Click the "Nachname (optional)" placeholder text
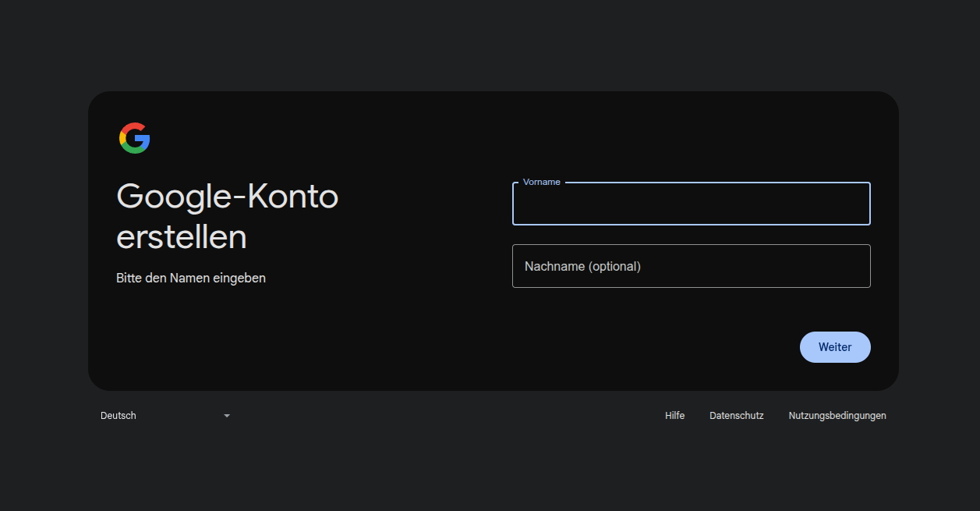Image resolution: width=980 pixels, height=511 pixels. tap(582, 266)
